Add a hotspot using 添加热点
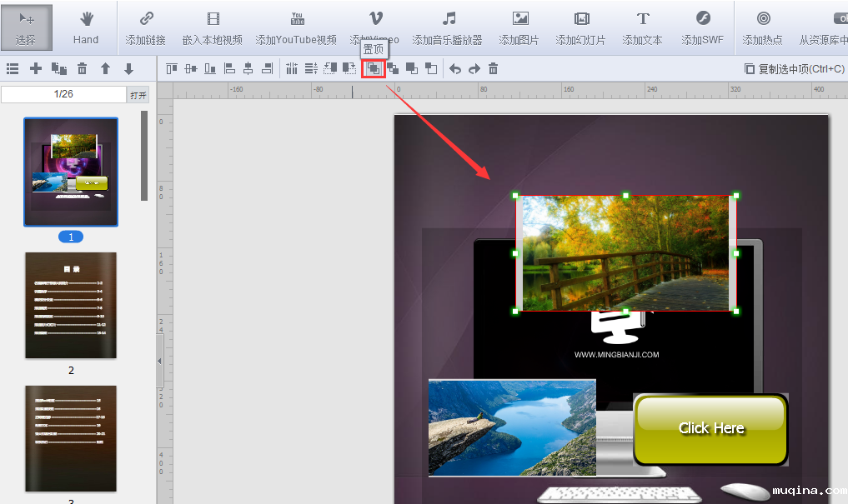The image size is (848, 504). [763, 27]
